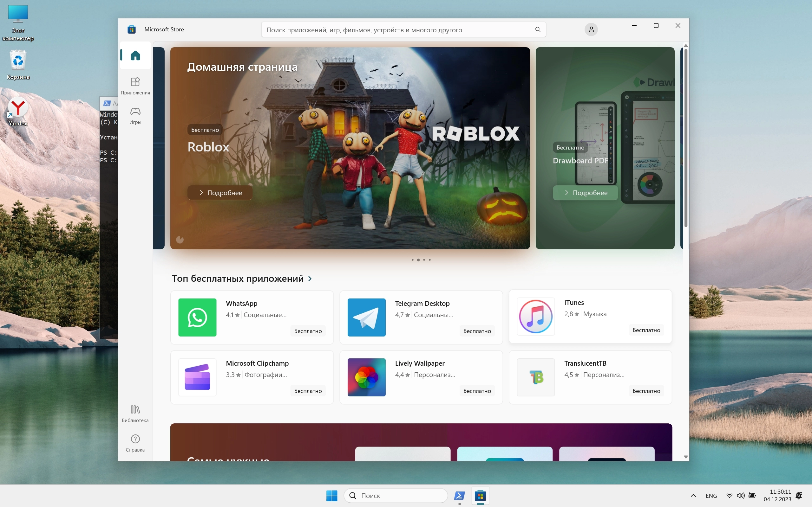This screenshot has width=812, height=507.
Task: Click Подробнее button for Drawboard PDF
Action: pos(585,193)
